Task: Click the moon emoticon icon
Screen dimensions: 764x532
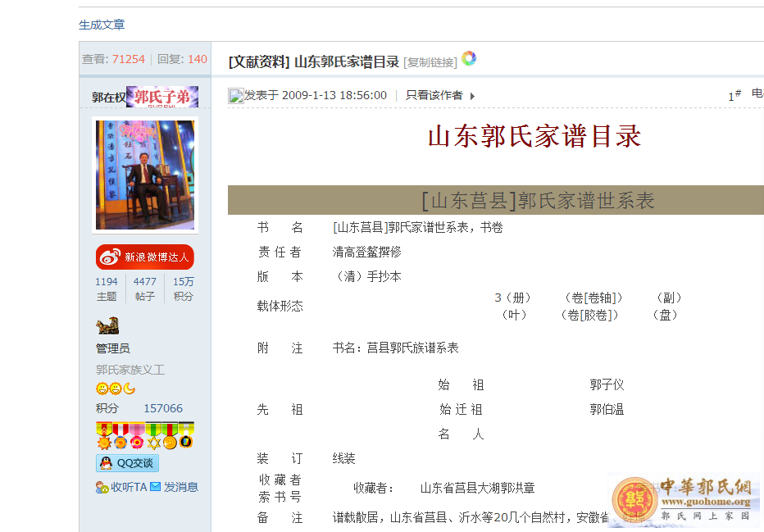Action: tap(128, 389)
